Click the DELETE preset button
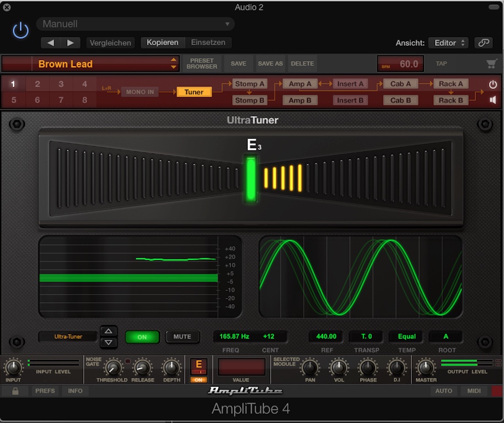 [x=302, y=63]
